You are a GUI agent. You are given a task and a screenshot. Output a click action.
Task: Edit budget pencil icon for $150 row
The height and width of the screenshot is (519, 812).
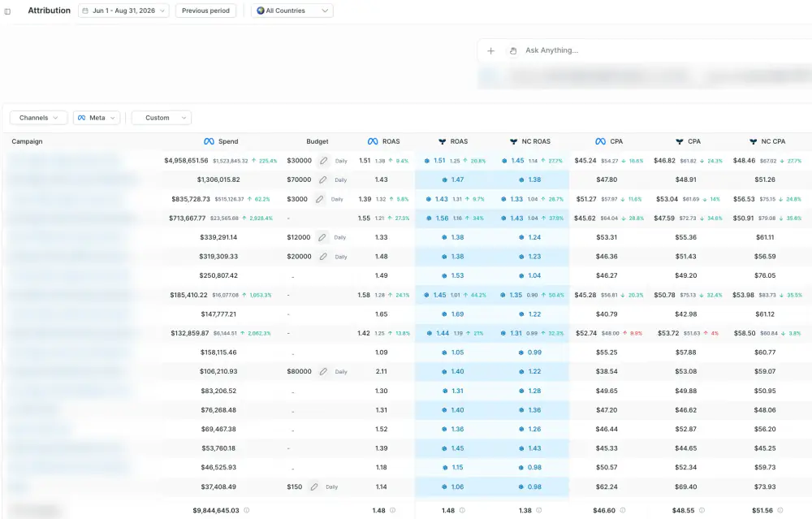[314, 487]
